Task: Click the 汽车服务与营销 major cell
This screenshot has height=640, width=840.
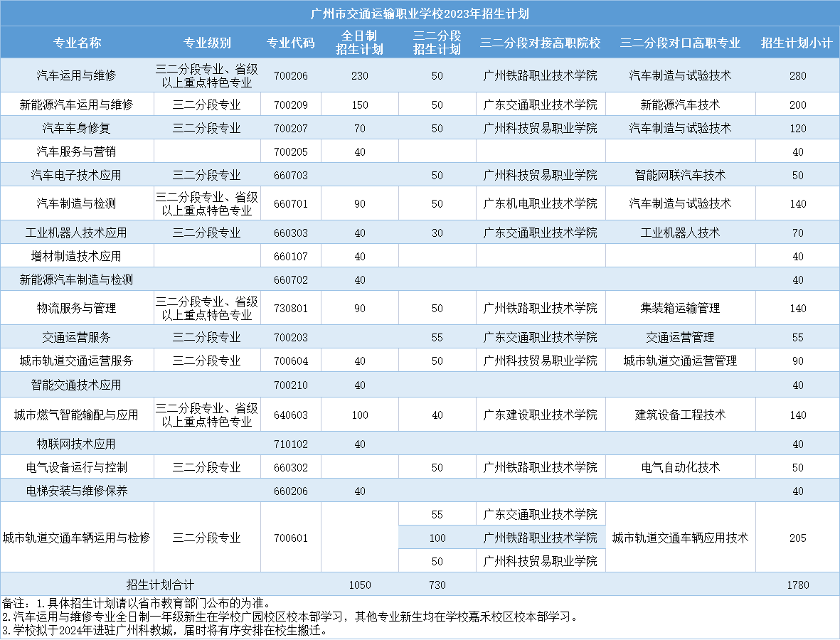Action: click(x=77, y=152)
